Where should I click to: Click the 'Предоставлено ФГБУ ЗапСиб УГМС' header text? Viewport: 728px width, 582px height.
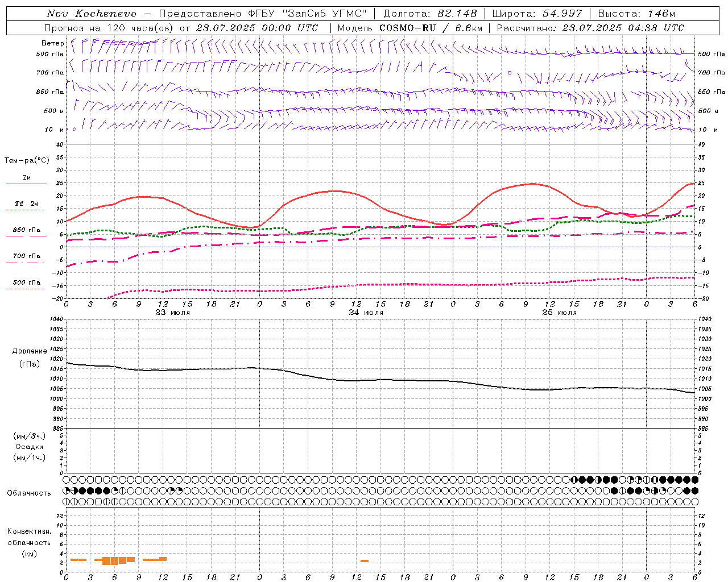click(263, 14)
